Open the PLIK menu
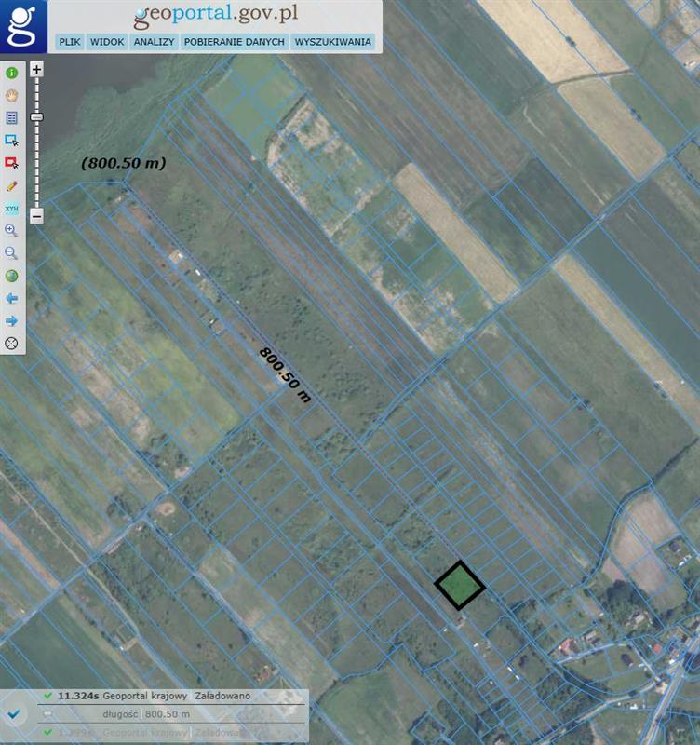This screenshot has height=745, width=700. [68, 42]
